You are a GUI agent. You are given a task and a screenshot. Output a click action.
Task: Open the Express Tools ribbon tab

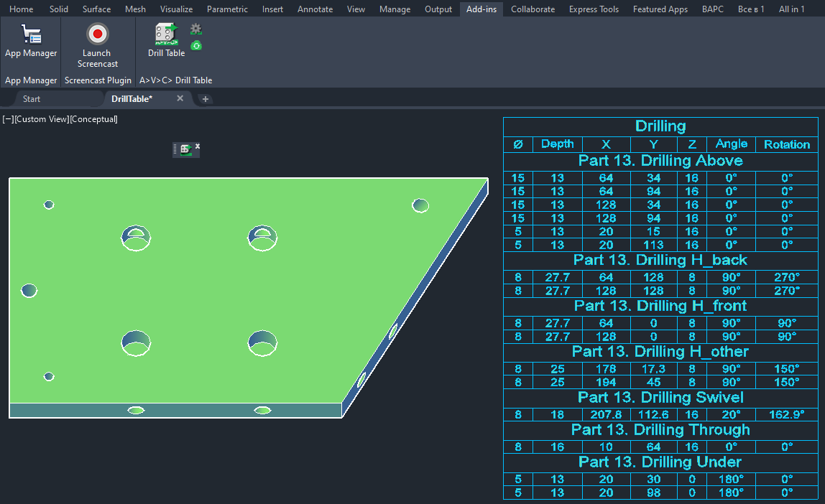(x=594, y=9)
